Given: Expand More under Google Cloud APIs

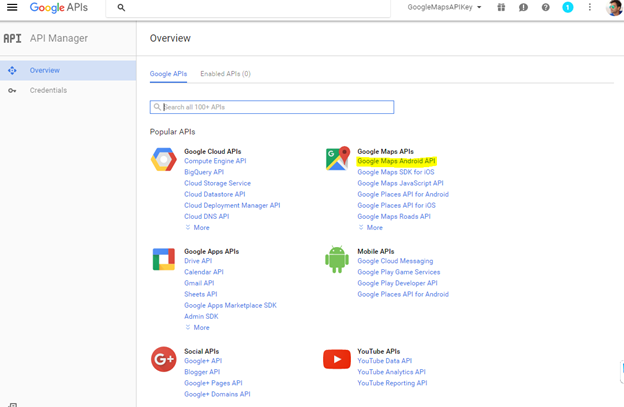Looking at the screenshot, I should tap(197, 228).
